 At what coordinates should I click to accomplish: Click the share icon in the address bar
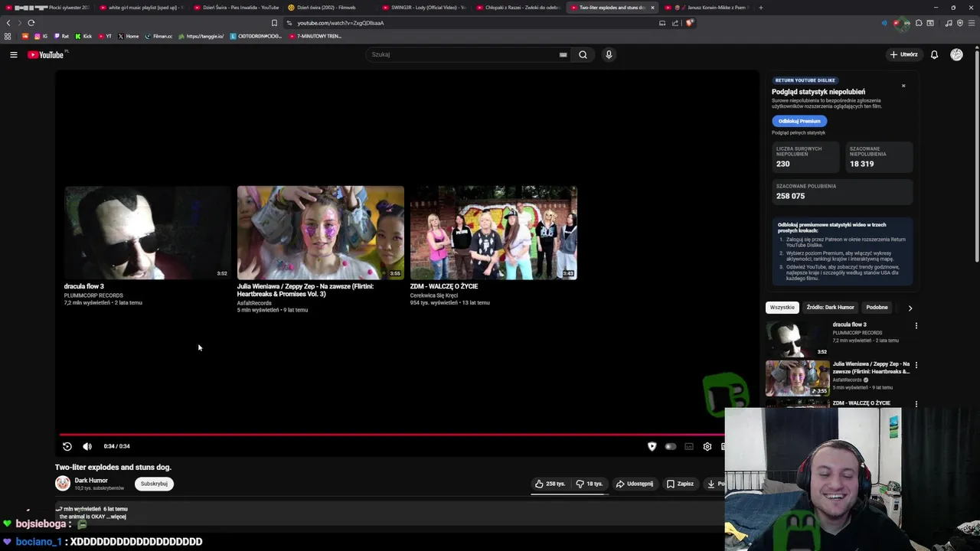click(x=675, y=23)
